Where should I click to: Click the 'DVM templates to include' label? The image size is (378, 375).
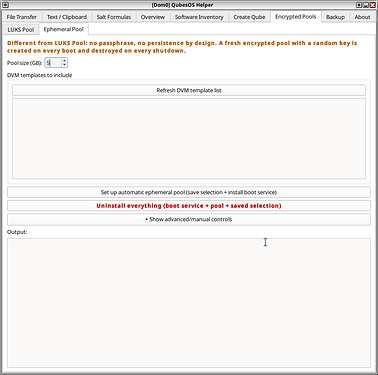click(40, 75)
